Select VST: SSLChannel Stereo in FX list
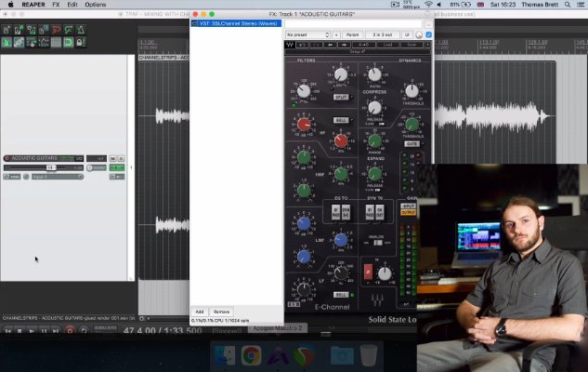Viewport: 588px width, 372px height. point(239,23)
